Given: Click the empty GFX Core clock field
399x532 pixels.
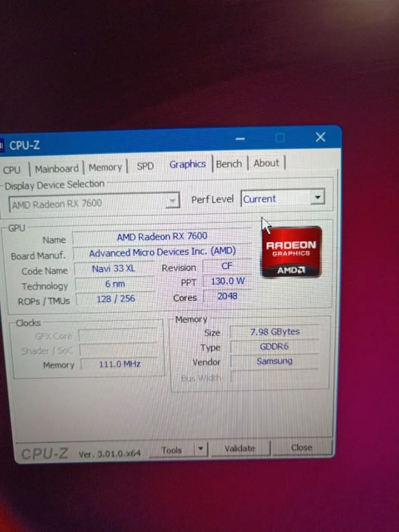Looking at the screenshot, I should 118,335.
